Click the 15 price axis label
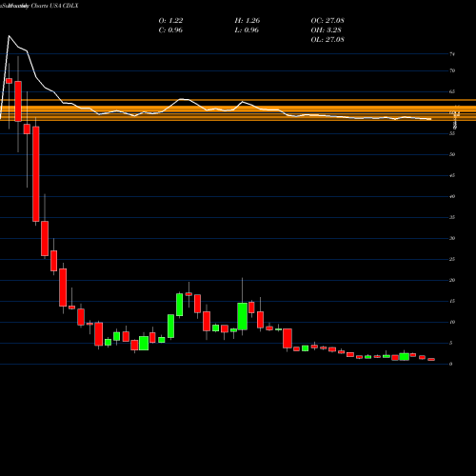476x476 pixels. (452, 301)
